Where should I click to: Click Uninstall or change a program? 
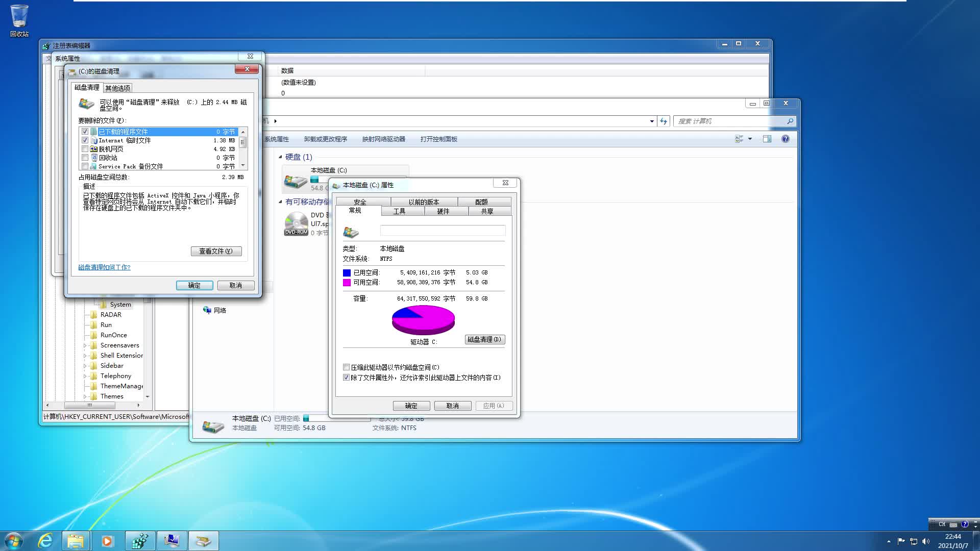pos(326,139)
